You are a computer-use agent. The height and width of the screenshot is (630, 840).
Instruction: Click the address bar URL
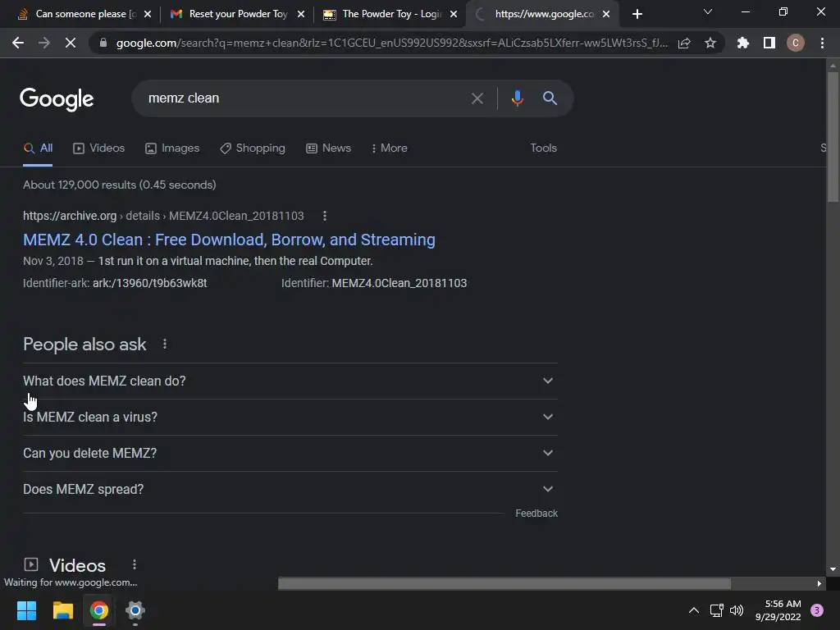click(x=392, y=43)
